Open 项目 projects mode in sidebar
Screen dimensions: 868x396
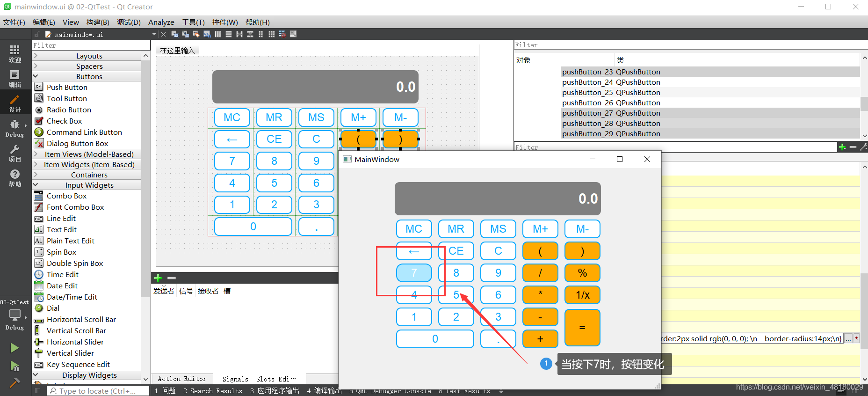tap(15, 153)
